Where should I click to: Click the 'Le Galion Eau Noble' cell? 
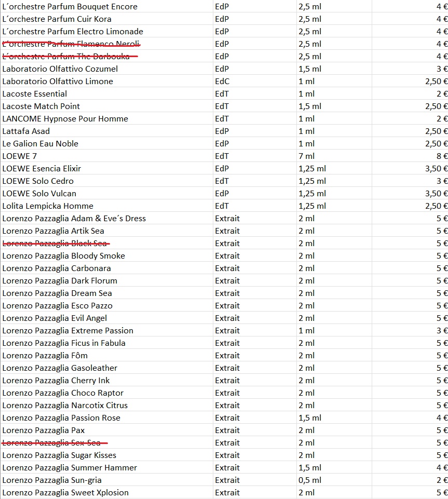tap(40, 143)
